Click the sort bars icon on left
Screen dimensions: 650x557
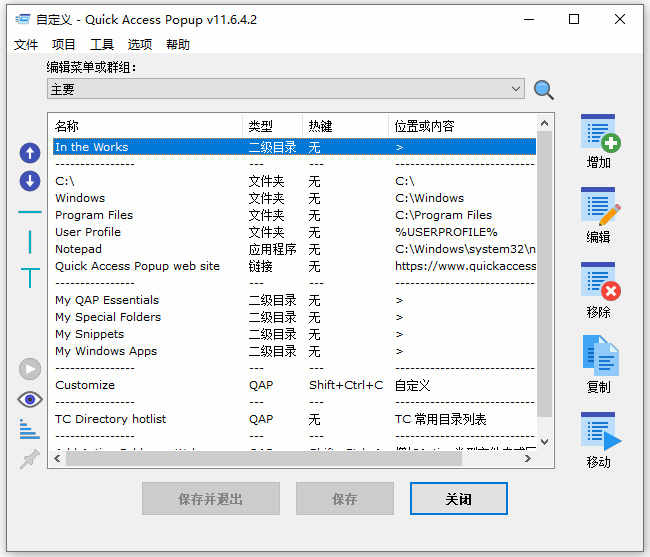coord(30,429)
